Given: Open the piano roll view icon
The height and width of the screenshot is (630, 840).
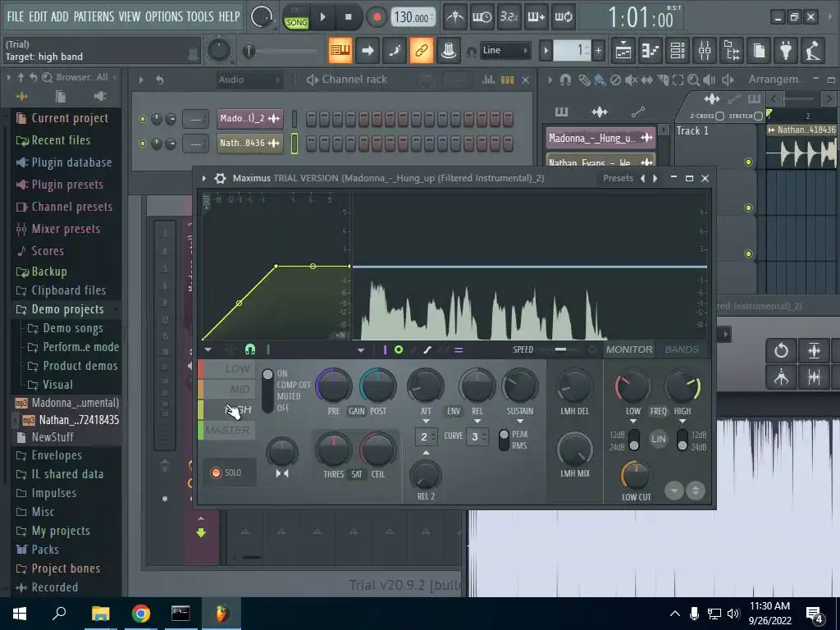Looking at the screenshot, I should pyautogui.click(x=650, y=50).
